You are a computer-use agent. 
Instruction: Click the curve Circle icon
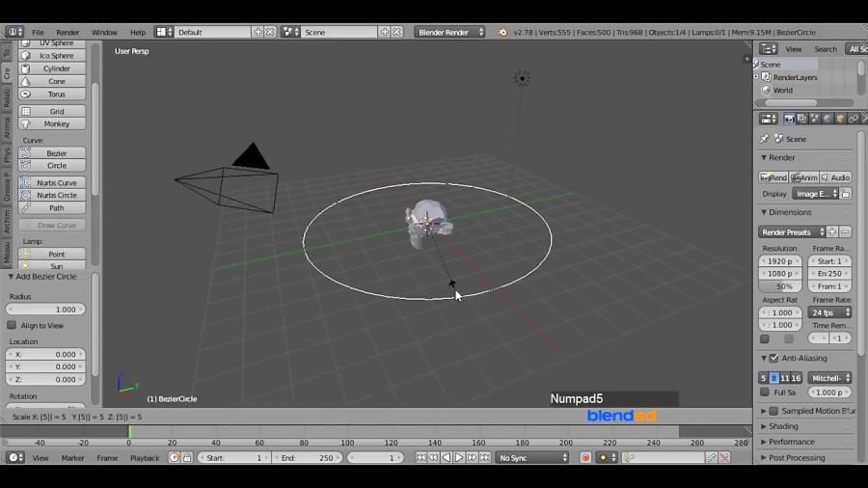point(26,166)
